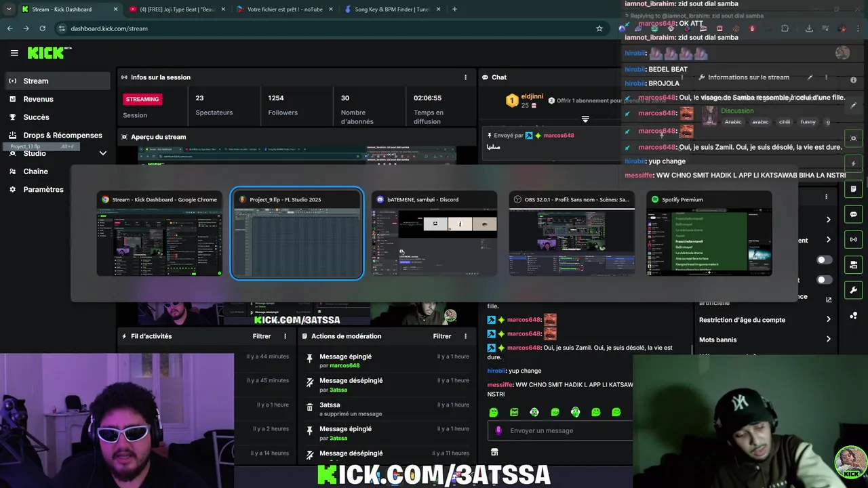Toggle the lower switch in the settings panel

(825, 280)
